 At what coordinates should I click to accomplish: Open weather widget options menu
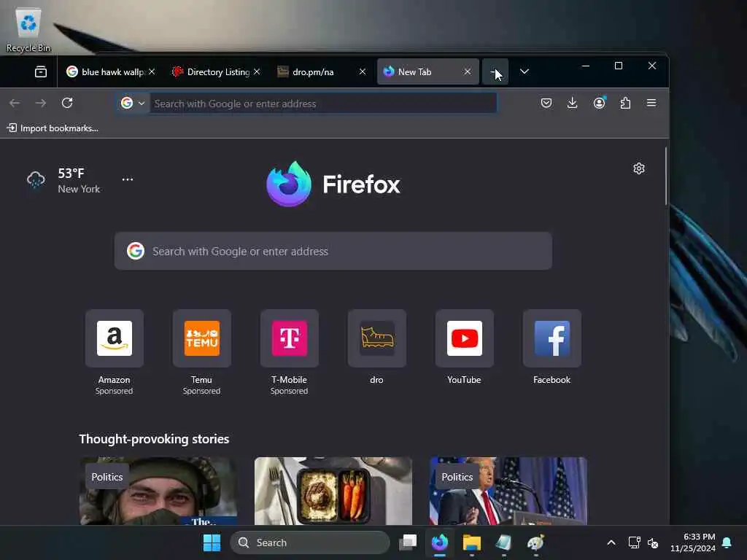coord(128,179)
